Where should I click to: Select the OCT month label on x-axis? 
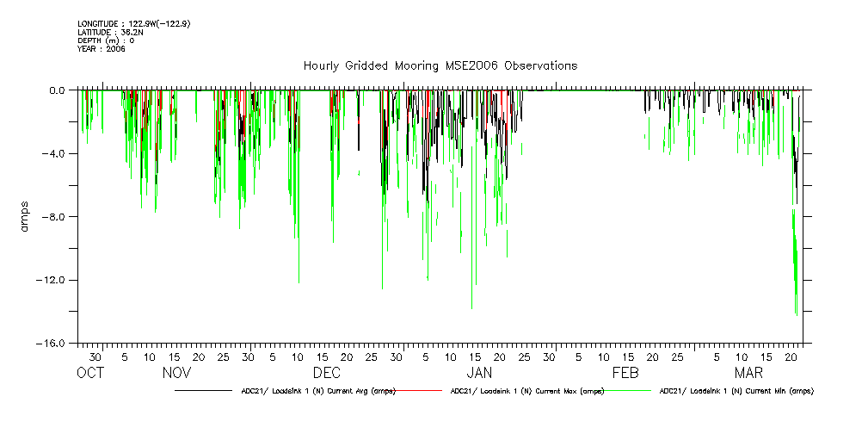pos(90,374)
